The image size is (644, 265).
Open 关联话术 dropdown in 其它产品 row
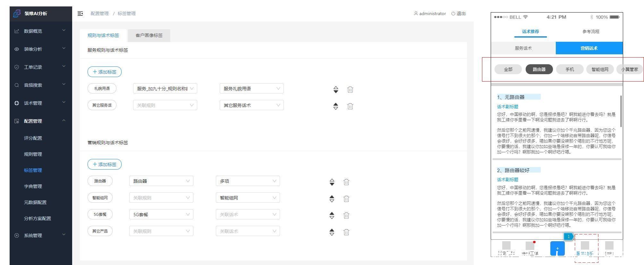(x=248, y=231)
